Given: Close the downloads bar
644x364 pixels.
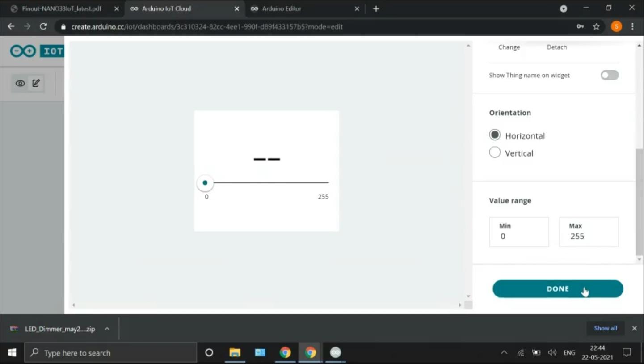Looking at the screenshot, I should point(634,328).
